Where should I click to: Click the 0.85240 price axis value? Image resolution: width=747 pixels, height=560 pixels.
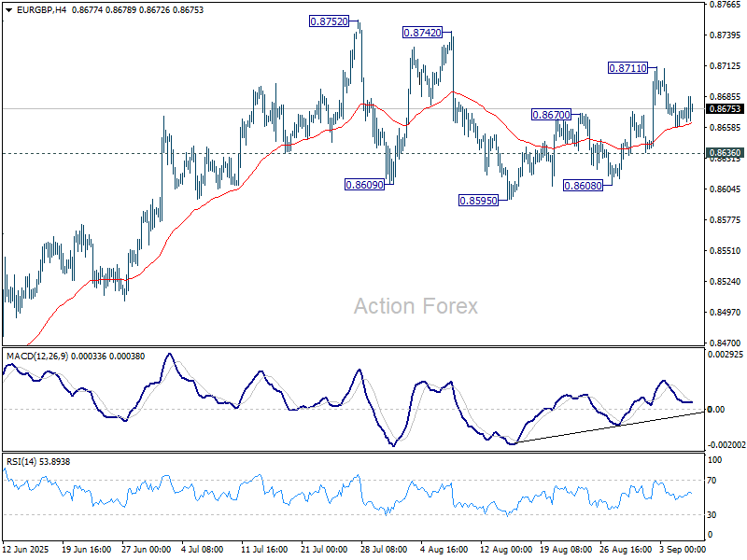click(726, 282)
